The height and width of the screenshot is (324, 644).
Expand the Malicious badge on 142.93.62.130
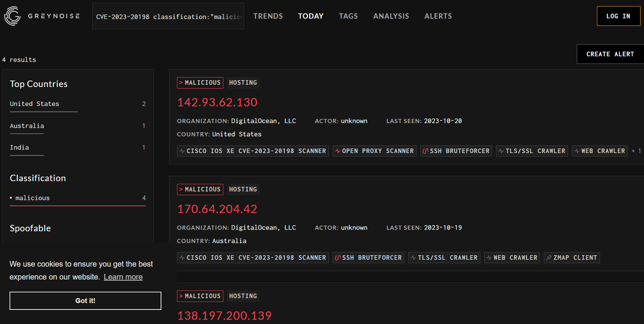tap(200, 83)
